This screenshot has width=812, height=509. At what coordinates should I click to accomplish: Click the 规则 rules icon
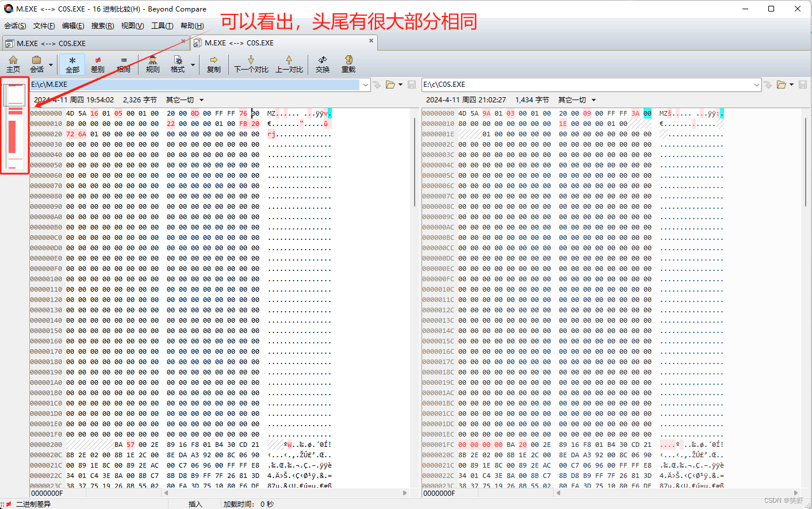152,64
